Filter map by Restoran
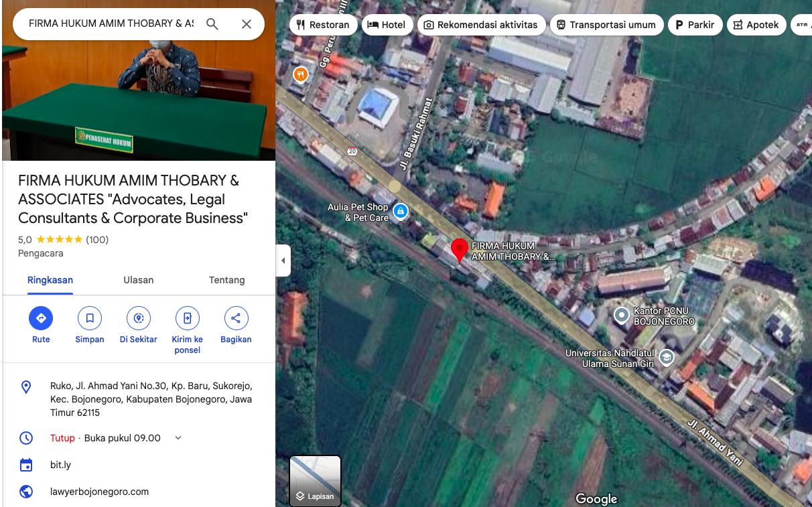812x507 pixels. [x=323, y=25]
